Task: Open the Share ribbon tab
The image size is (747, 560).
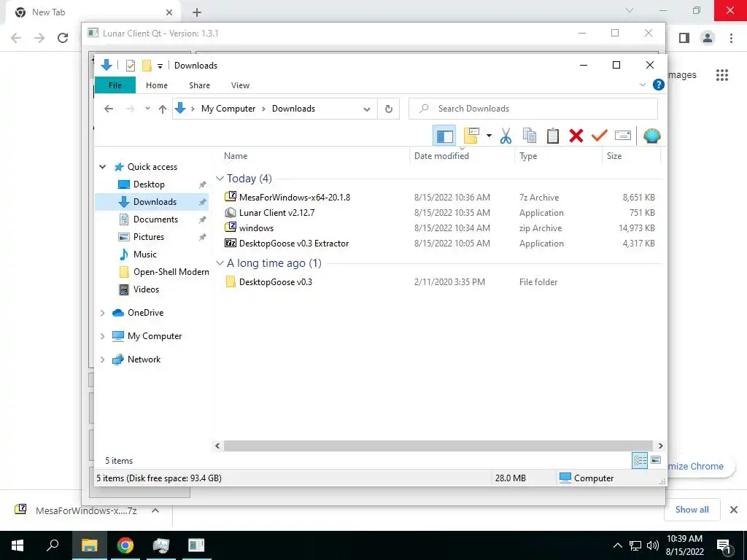Action: (x=199, y=85)
